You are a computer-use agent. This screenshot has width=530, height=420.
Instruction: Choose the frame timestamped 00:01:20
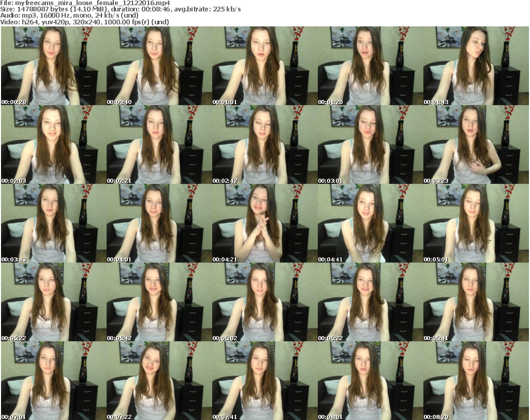(x=370, y=66)
